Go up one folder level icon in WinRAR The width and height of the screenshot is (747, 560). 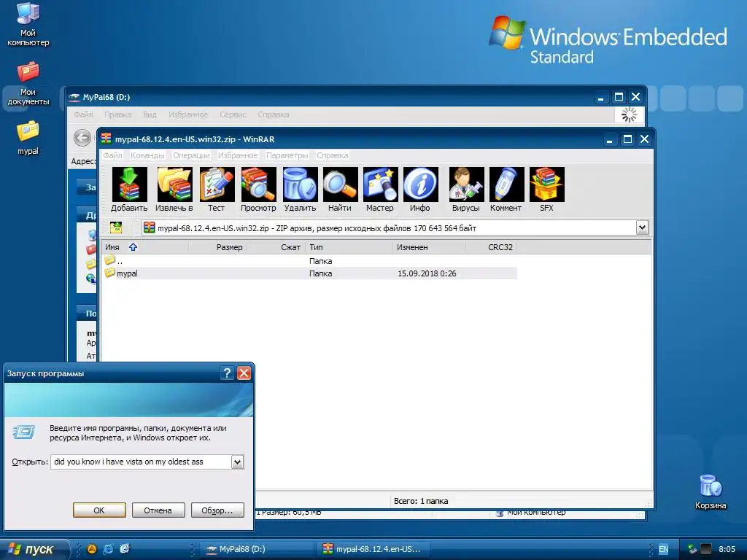pos(116,227)
